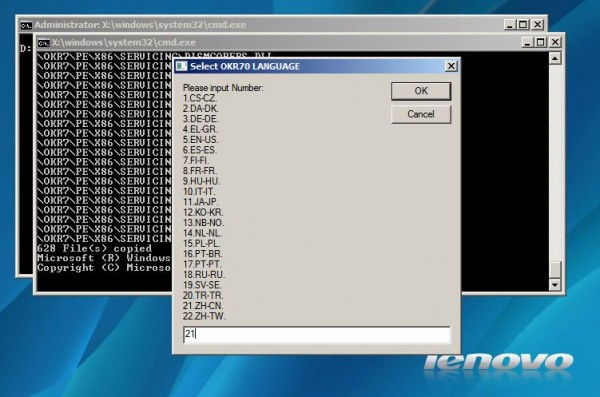Activate the Administrator cmd window title bar

tap(268, 25)
